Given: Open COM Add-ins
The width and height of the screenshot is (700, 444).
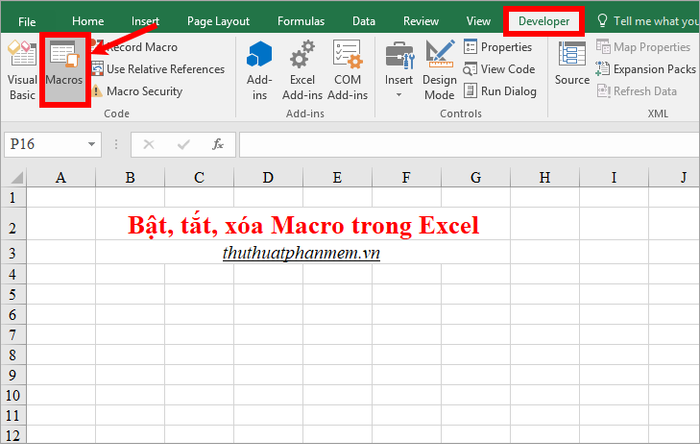Looking at the screenshot, I should click(347, 71).
